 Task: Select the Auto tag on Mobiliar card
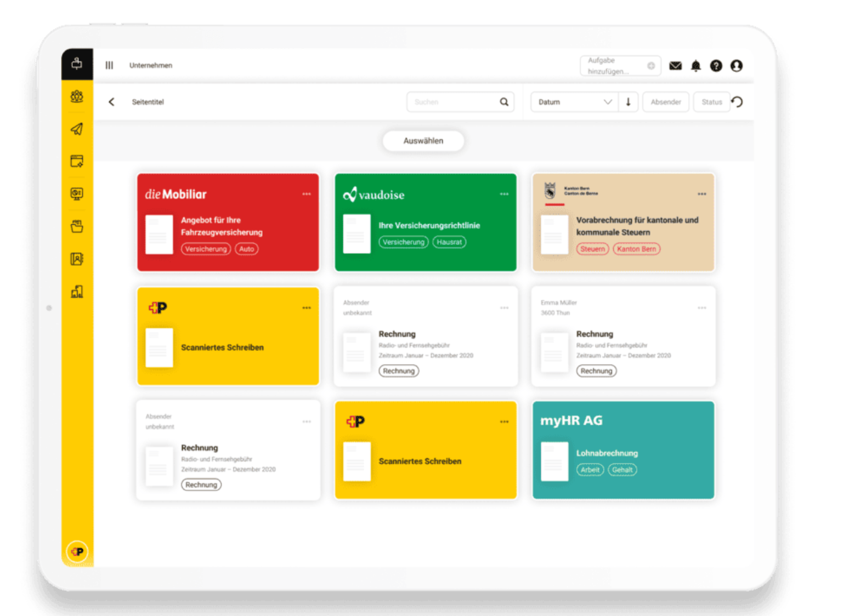pyautogui.click(x=247, y=249)
